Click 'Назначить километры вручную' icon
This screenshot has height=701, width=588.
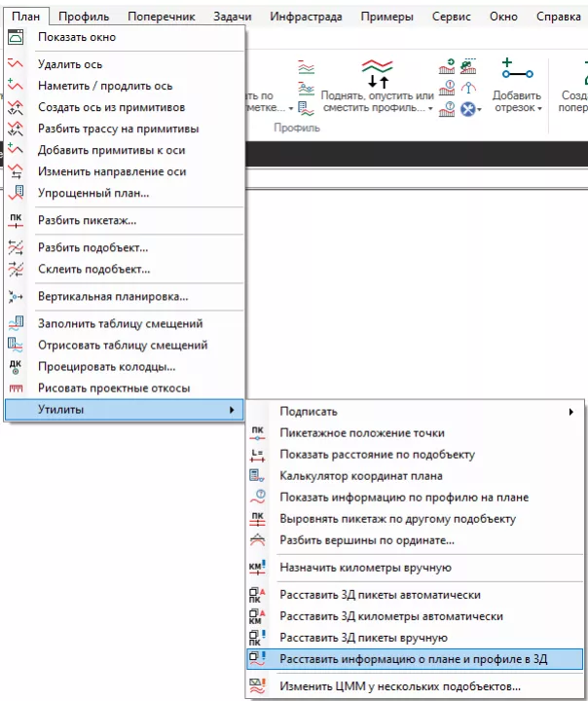[x=257, y=568]
